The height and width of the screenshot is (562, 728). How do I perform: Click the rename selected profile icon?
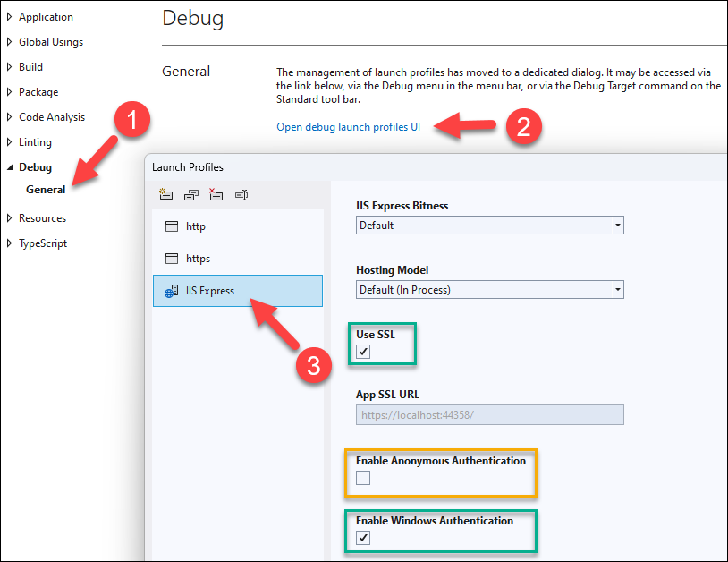coord(241,194)
